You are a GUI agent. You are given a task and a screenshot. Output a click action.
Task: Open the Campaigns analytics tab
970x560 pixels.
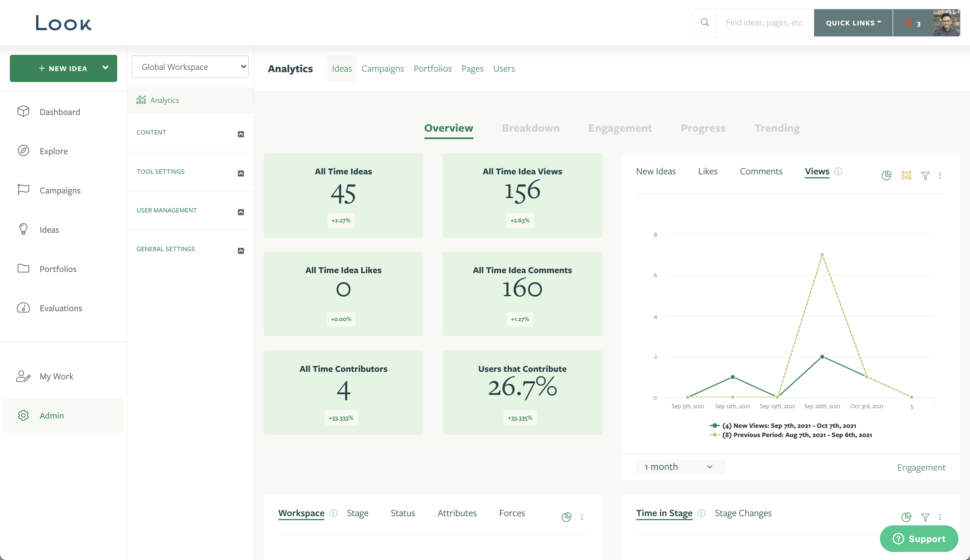click(x=383, y=68)
